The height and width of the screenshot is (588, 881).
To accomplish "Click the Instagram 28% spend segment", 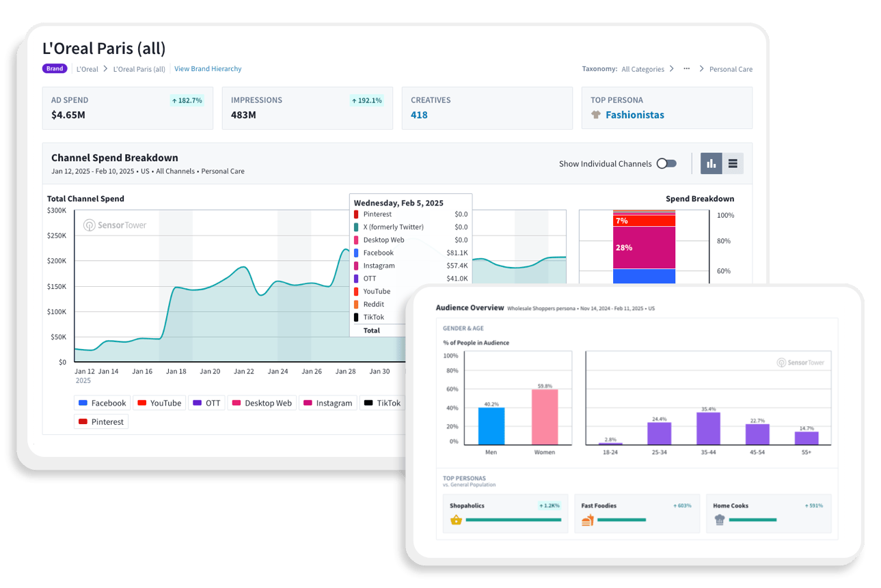I will [x=644, y=247].
